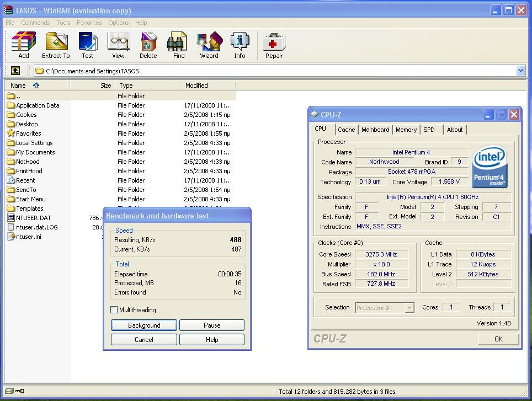Select the NetHood folder row
This screenshot has width=532, height=401.
point(120,162)
